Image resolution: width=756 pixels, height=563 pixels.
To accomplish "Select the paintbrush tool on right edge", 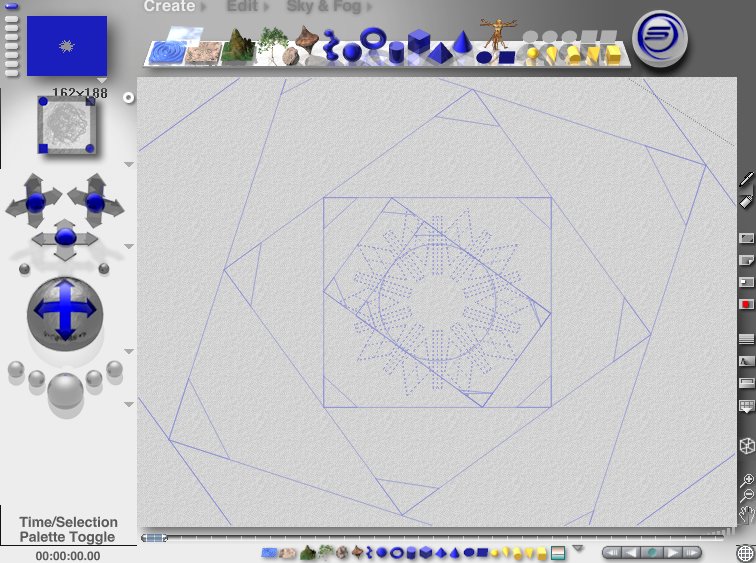I will [746, 179].
